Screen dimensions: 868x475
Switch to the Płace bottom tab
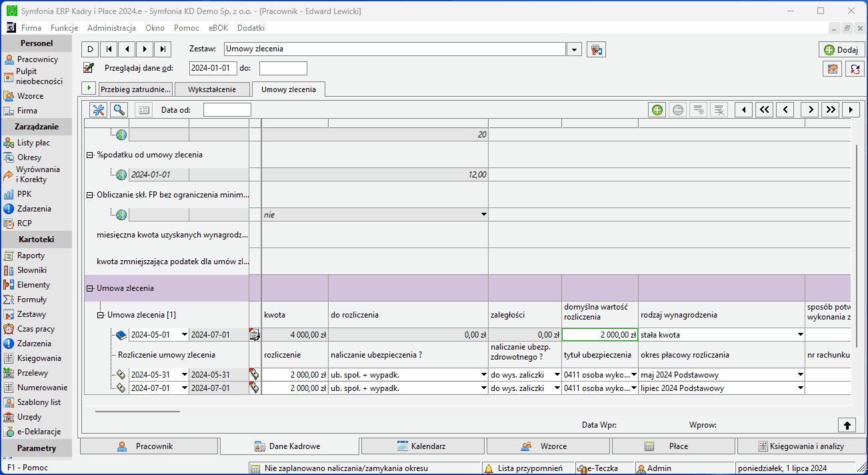673,446
